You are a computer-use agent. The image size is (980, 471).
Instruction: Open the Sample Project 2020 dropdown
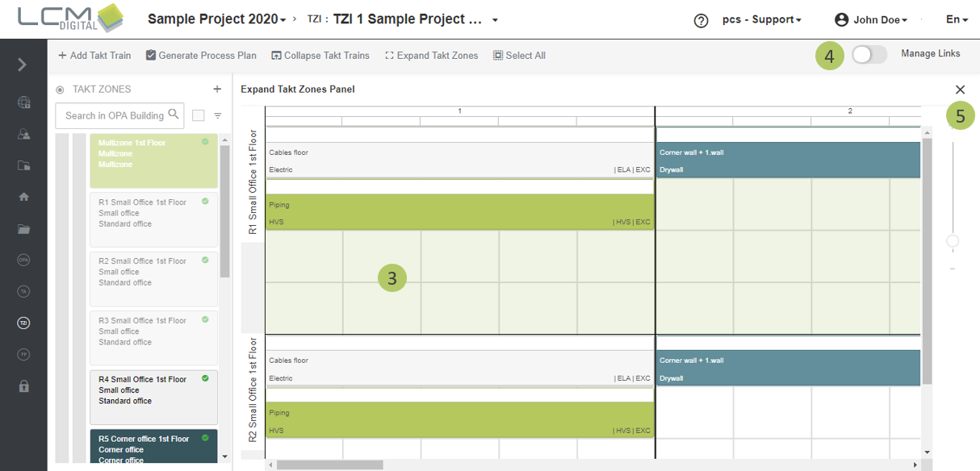point(216,19)
